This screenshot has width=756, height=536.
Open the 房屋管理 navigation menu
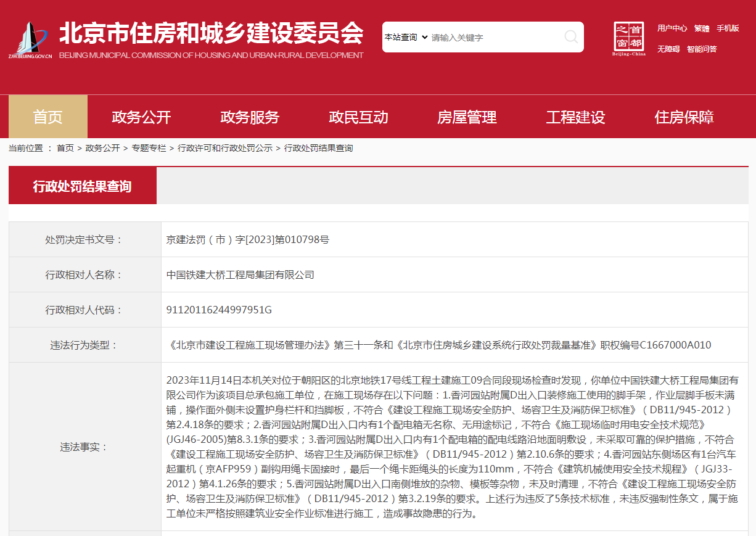tap(467, 117)
